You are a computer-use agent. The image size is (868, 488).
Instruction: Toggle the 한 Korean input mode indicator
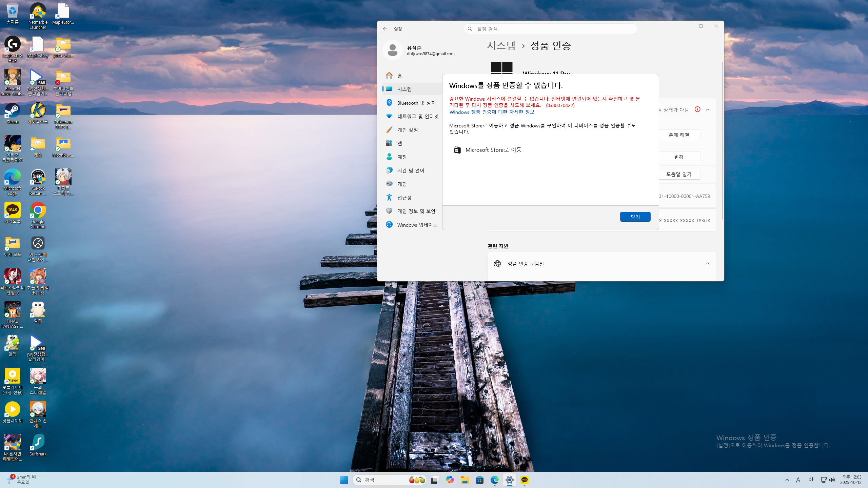point(811,480)
